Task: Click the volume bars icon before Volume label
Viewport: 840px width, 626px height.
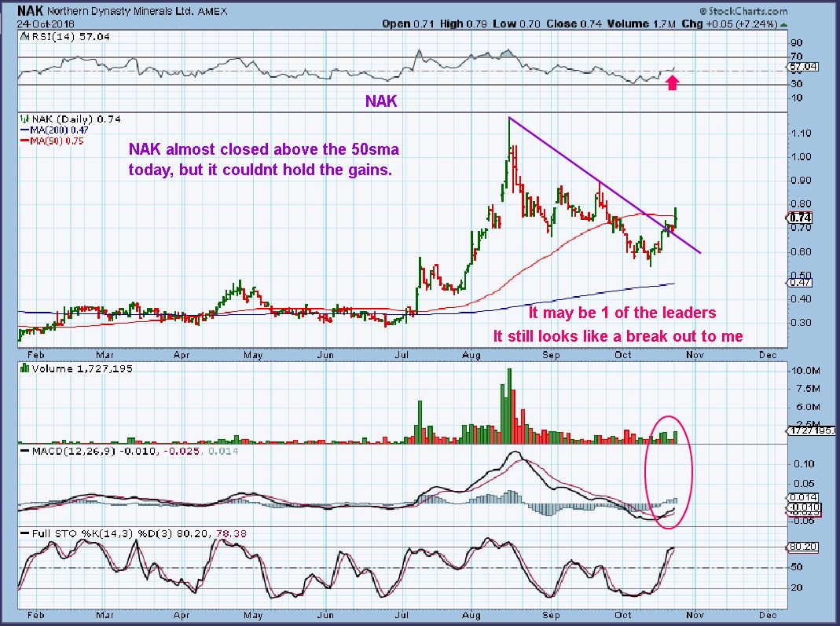Action: coord(24,368)
